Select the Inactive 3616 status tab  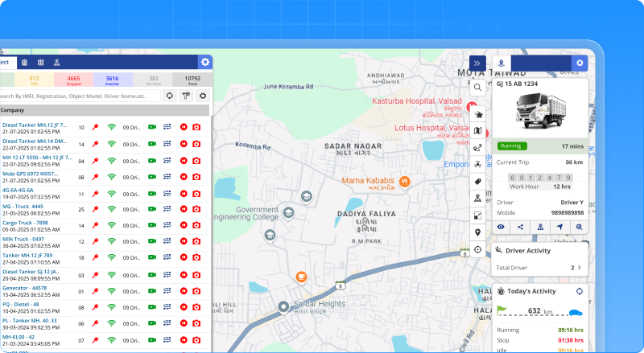(112, 80)
